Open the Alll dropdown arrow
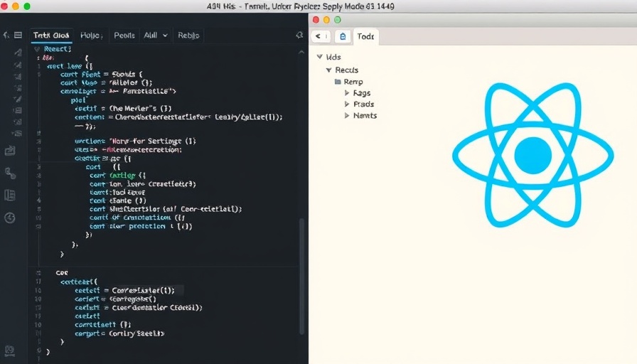 click(165, 36)
